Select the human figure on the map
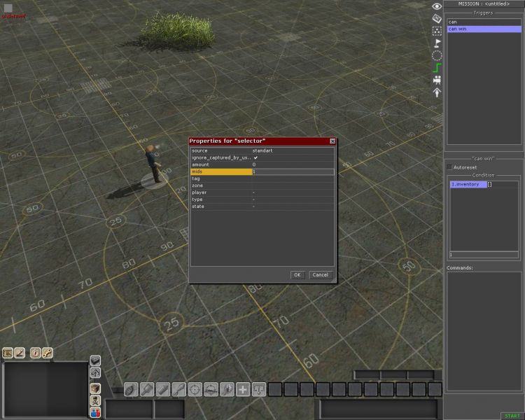Screen dimensions: 525x420 [x=153, y=164]
